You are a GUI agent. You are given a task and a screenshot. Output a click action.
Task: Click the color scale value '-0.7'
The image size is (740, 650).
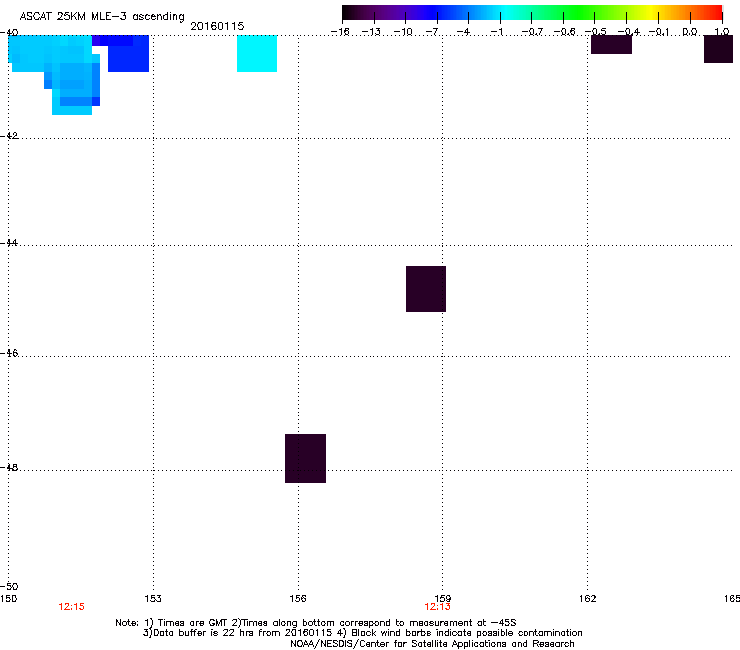point(532,32)
